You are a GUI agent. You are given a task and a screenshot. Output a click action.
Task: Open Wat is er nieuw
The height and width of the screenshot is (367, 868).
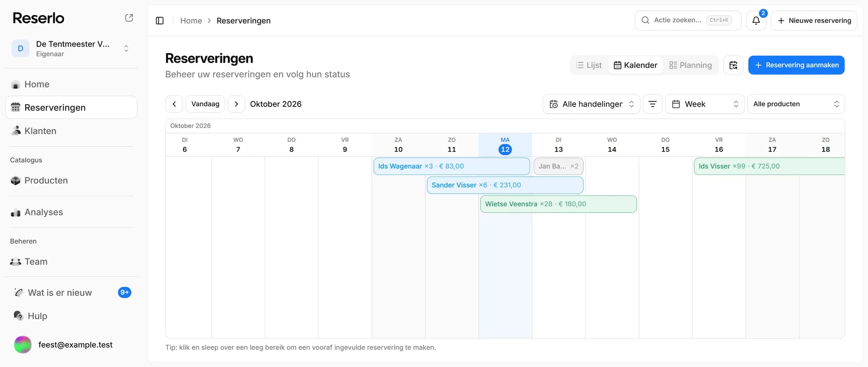tap(71, 293)
